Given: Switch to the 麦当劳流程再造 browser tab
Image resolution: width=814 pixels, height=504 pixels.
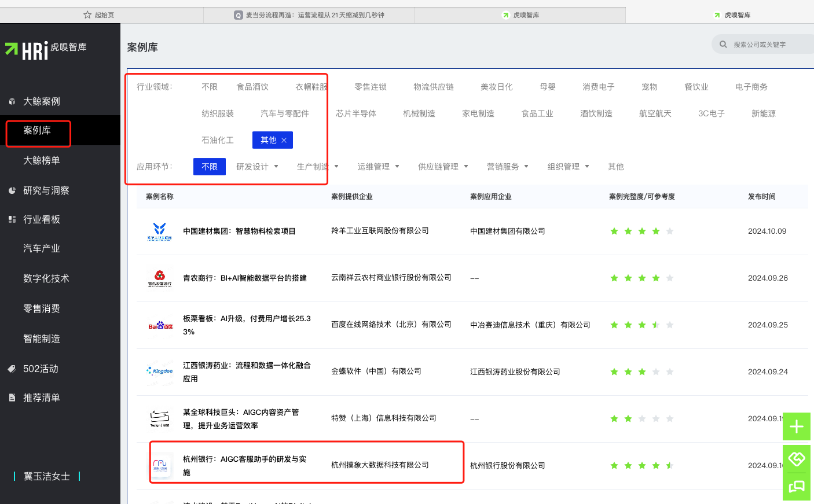Looking at the screenshot, I should click(x=308, y=14).
